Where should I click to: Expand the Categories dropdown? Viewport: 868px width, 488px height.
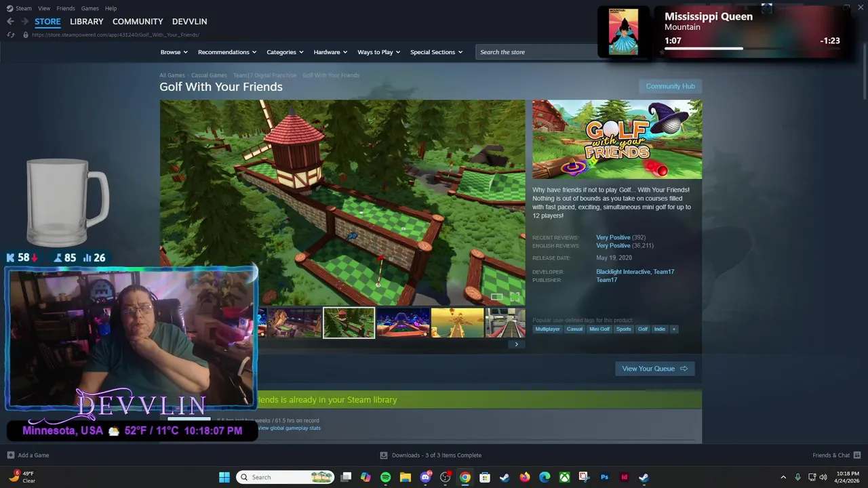(x=285, y=52)
